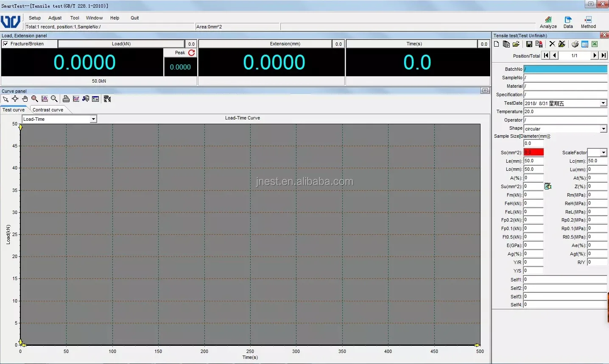Open the Method button
The image size is (609, 364).
click(588, 22)
